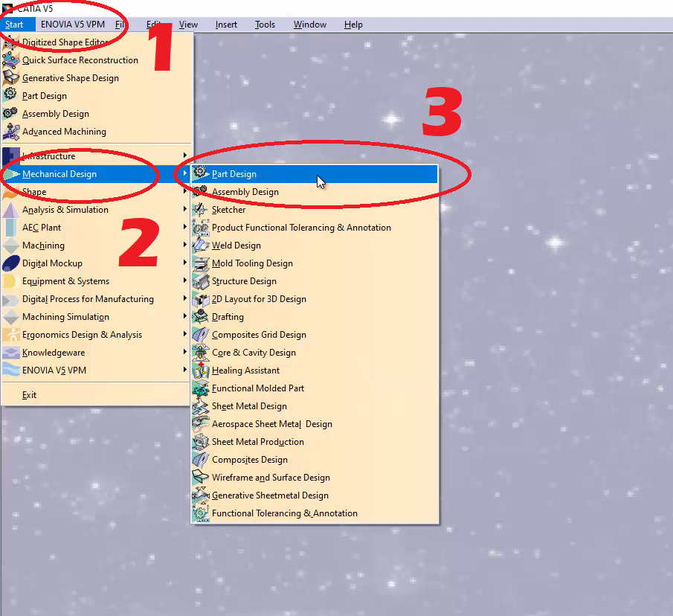Expand the Machining submenu arrow
This screenshot has width=673, height=616.
coord(184,246)
